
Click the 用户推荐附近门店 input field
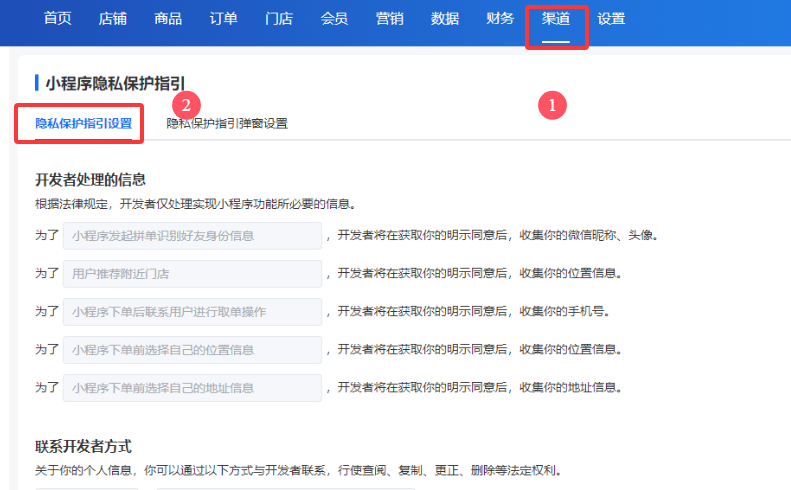(x=192, y=274)
